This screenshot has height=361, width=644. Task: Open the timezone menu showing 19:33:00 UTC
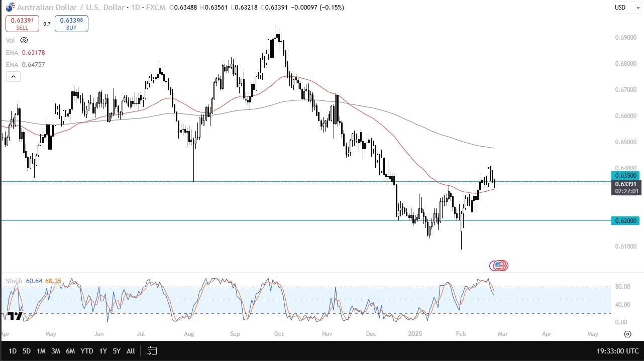(616, 351)
